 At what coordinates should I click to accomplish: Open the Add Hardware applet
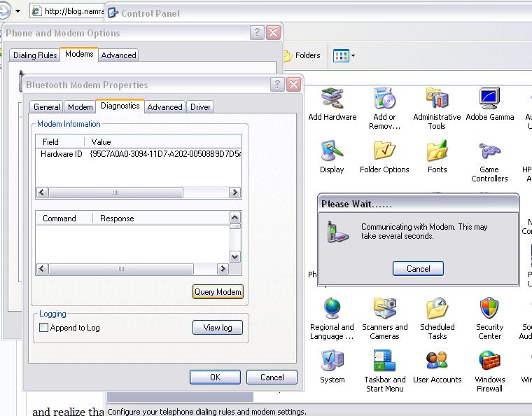[x=332, y=99]
